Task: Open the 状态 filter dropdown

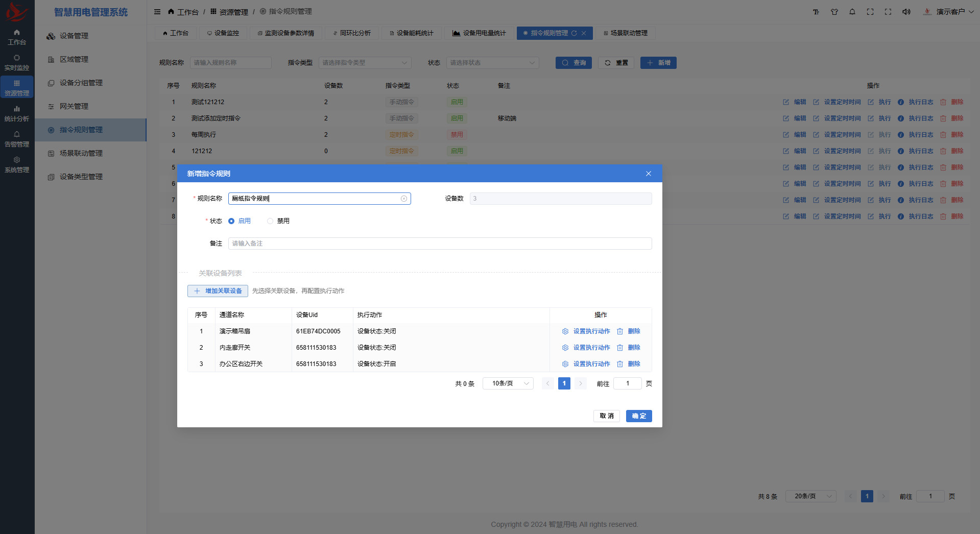Action: pyautogui.click(x=492, y=63)
